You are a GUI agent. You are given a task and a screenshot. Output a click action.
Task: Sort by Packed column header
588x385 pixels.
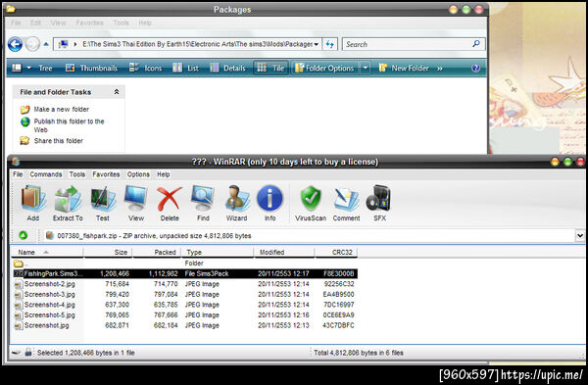tap(157, 253)
